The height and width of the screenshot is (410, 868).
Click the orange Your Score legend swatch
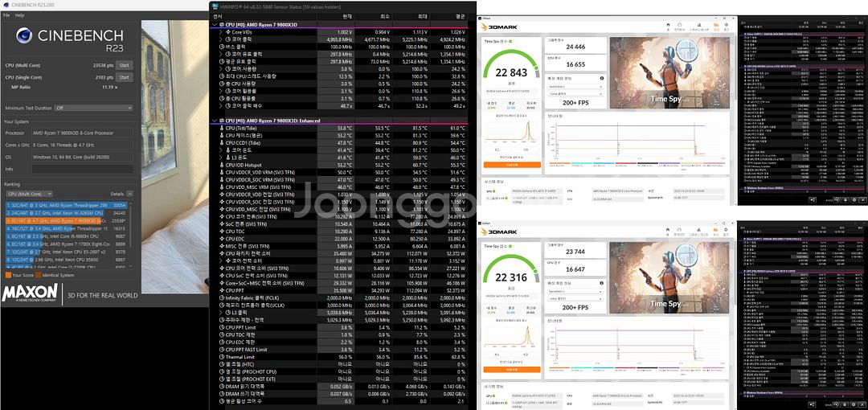click(x=8, y=274)
